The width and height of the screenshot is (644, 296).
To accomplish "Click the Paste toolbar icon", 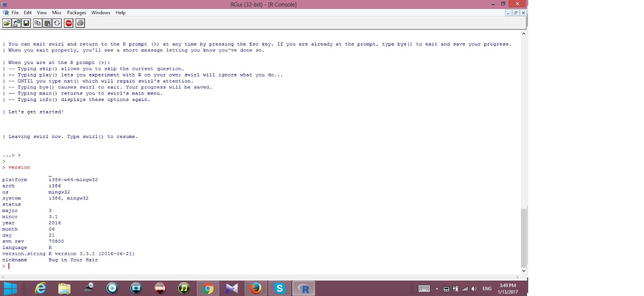I will 47,23.
